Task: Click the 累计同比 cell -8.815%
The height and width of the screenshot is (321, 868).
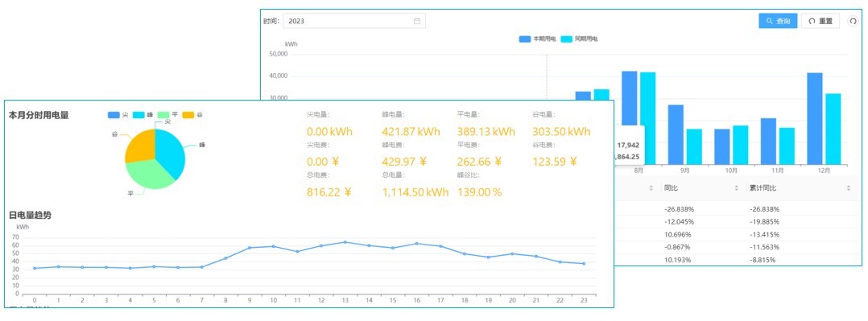Action: pyautogui.click(x=762, y=260)
